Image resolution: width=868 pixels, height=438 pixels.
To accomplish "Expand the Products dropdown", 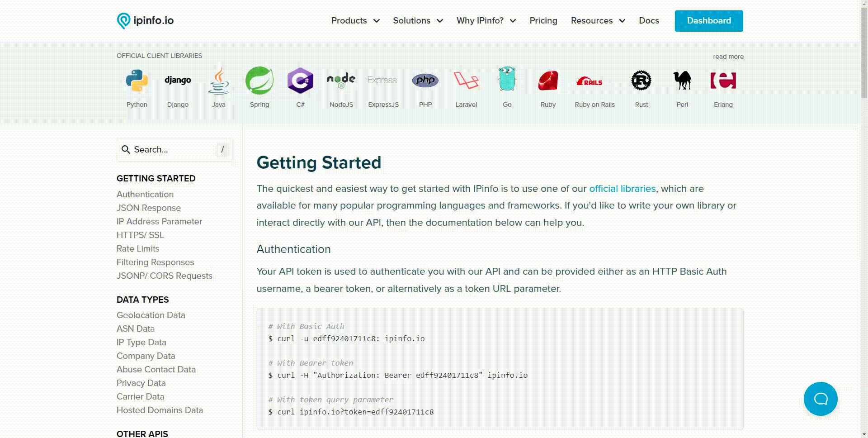I will [x=355, y=20].
